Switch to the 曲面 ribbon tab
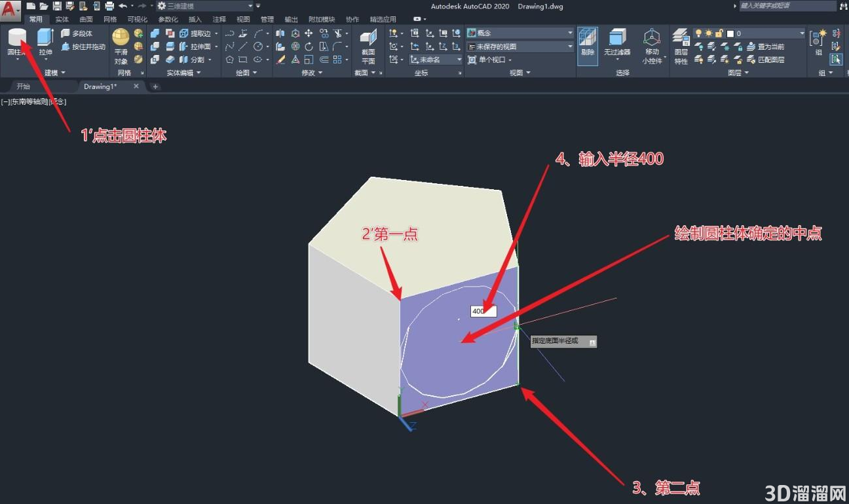Image resolution: width=849 pixels, height=504 pixels. tap(86, 20)
